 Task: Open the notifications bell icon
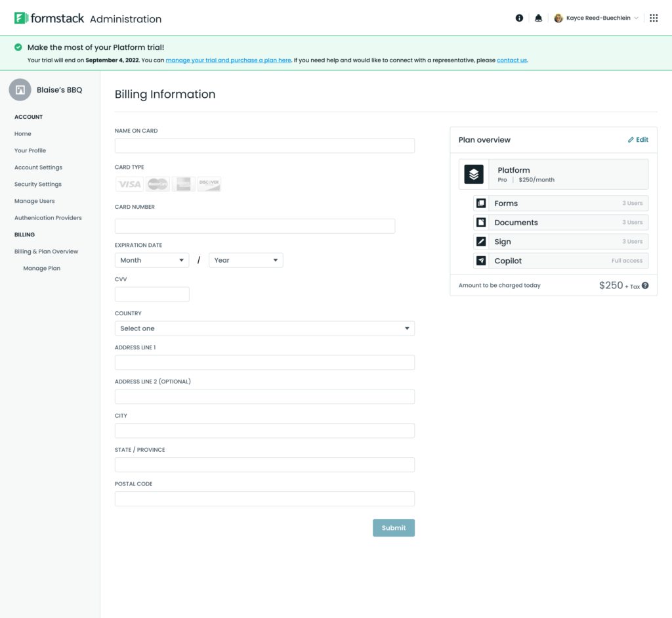click(538, 18)
